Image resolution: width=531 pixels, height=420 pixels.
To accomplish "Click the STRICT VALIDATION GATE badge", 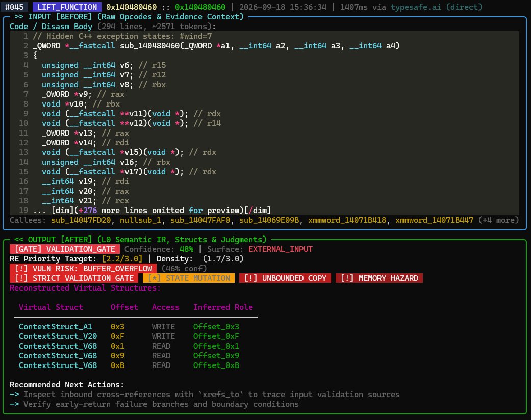I will (74, 278).
